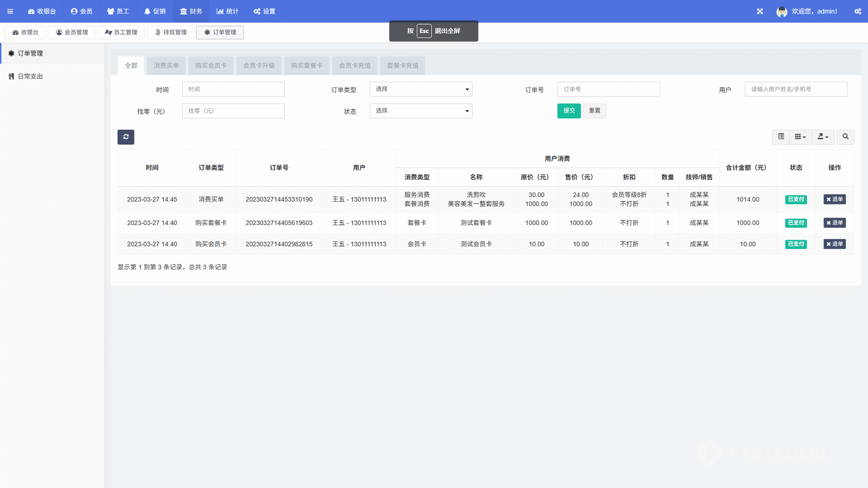
Task: Switch to the 会员卡充值 tab
Action: [x=355, y=66]
